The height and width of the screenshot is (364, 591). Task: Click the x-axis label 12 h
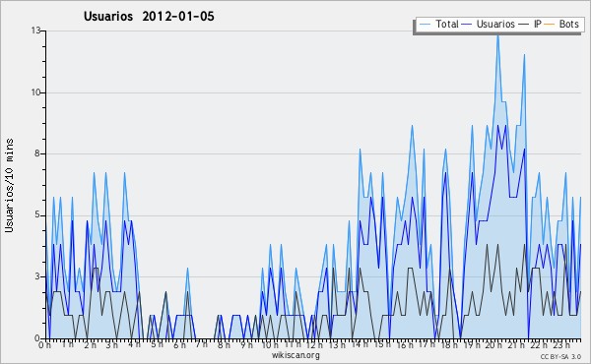pos(314,345)
